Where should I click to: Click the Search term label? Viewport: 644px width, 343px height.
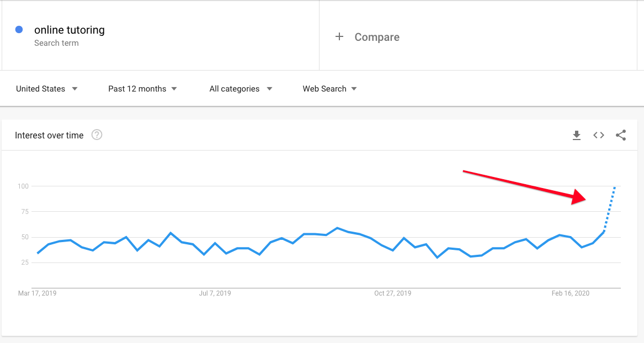pos(56,43)
